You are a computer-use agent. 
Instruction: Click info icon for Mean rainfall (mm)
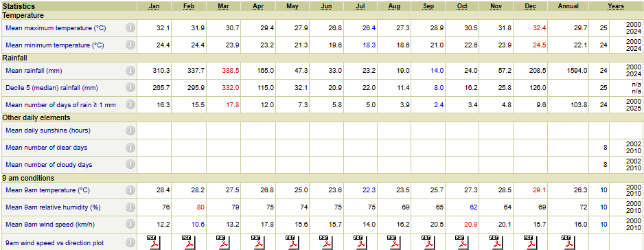[x=130, y=71]
